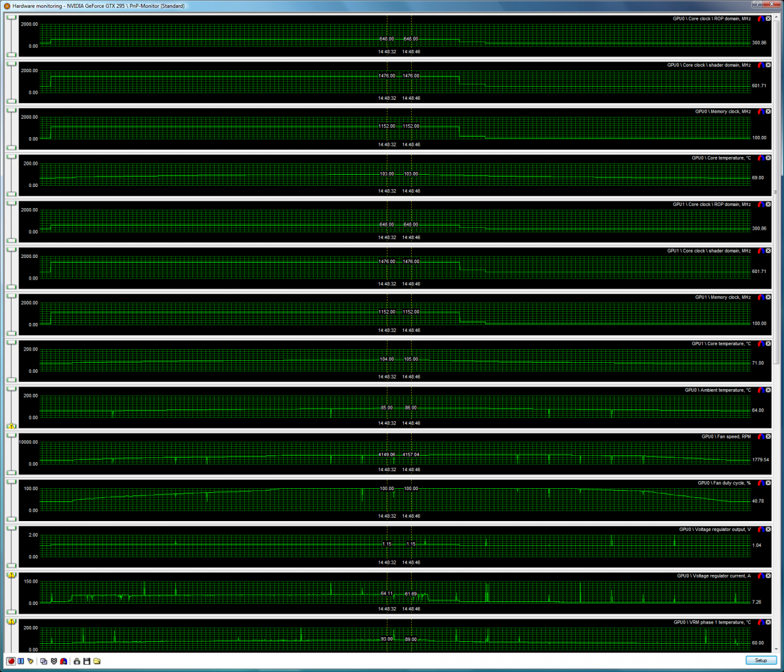Click warning icon beside VRM phase 1 temperature graph
784x672 pixels.
click(x=11, y=621)
